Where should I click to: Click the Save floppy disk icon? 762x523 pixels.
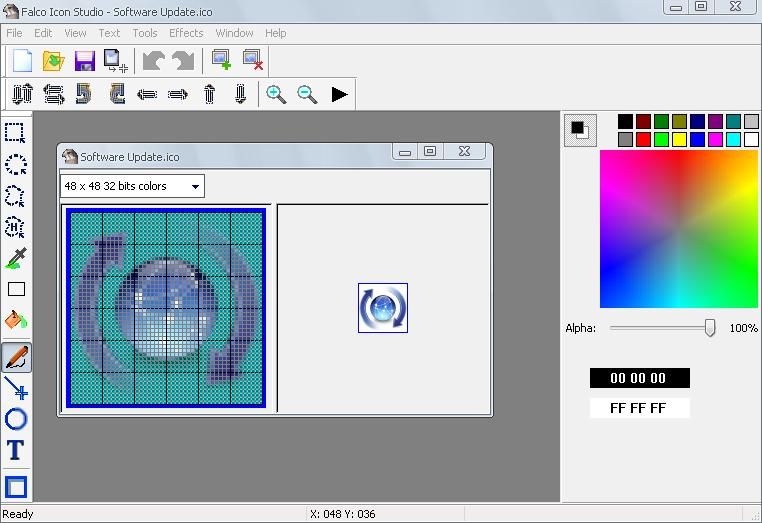pos(85,60)
